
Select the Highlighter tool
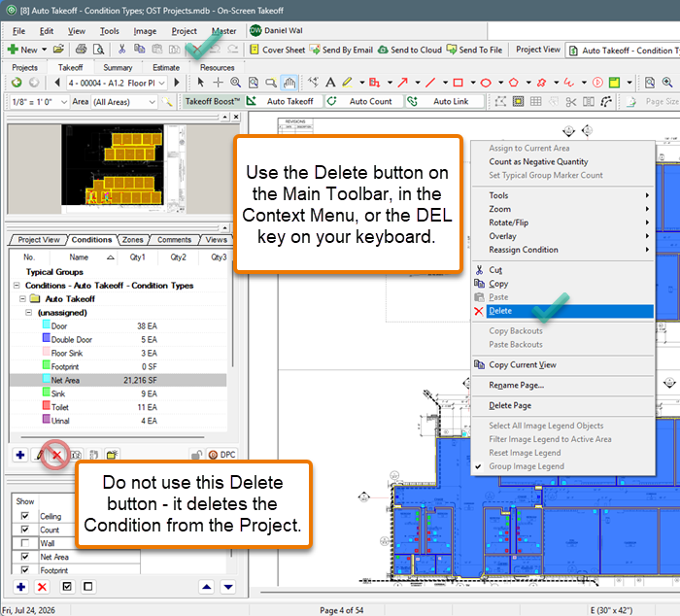tap(347, 82)
